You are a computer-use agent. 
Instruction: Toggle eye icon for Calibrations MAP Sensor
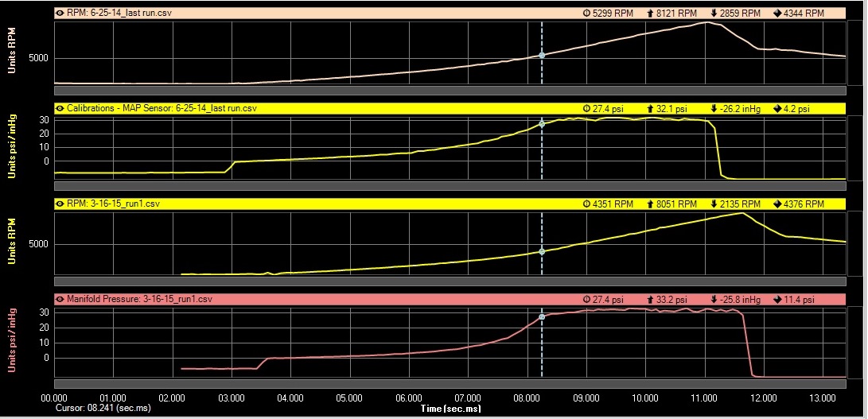pos(60,108)
